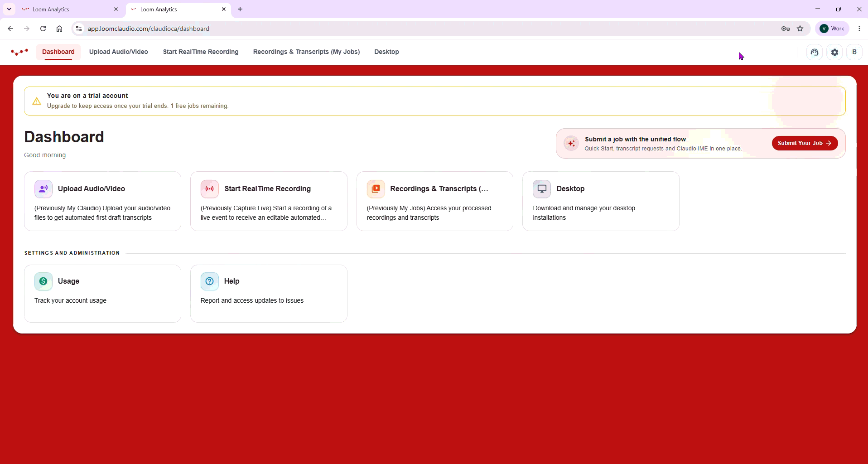The width and height of the screenshot is (868, 464).
Task: Switch to the first Loom Analytics browser tab
Action: pos(70,9)
